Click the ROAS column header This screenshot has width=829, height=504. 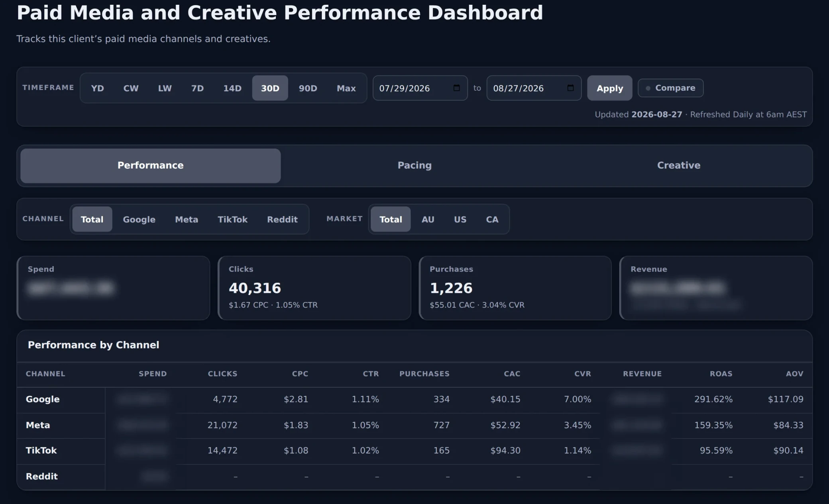(x=721, y=374)
